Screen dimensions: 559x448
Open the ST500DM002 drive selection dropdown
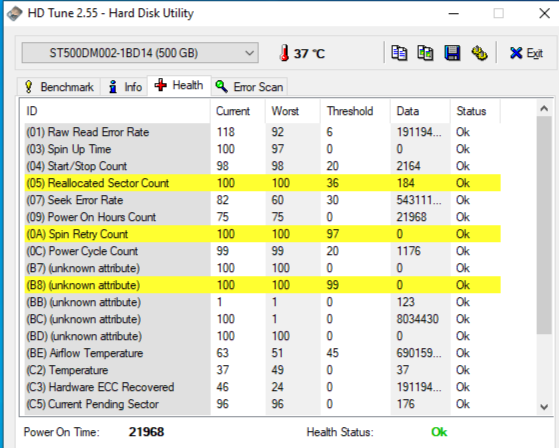pos(140,53)
